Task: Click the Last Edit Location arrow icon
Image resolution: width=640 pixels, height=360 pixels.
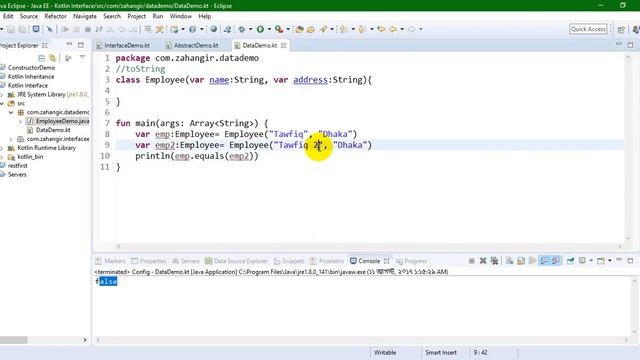Action: [381, 29]
